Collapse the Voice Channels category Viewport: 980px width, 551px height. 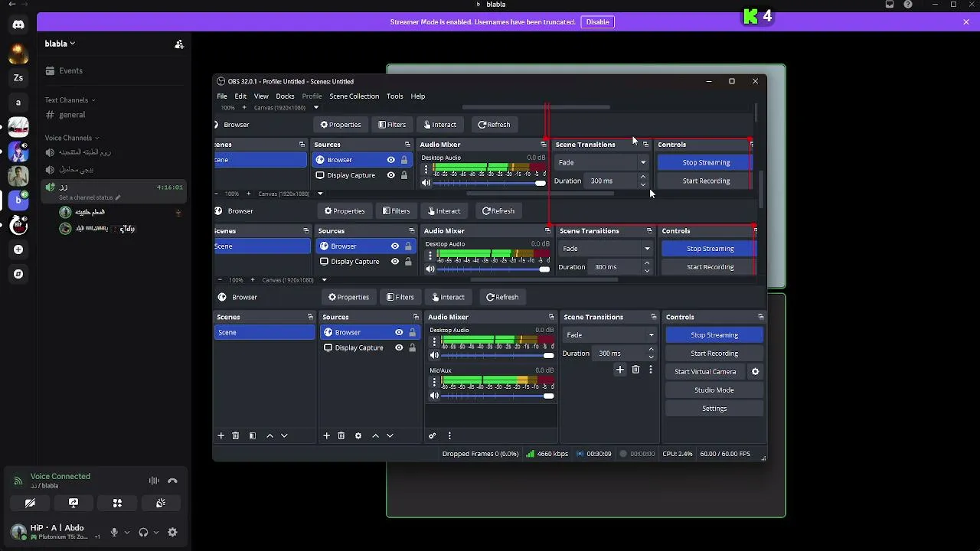[x=72, y=138]
